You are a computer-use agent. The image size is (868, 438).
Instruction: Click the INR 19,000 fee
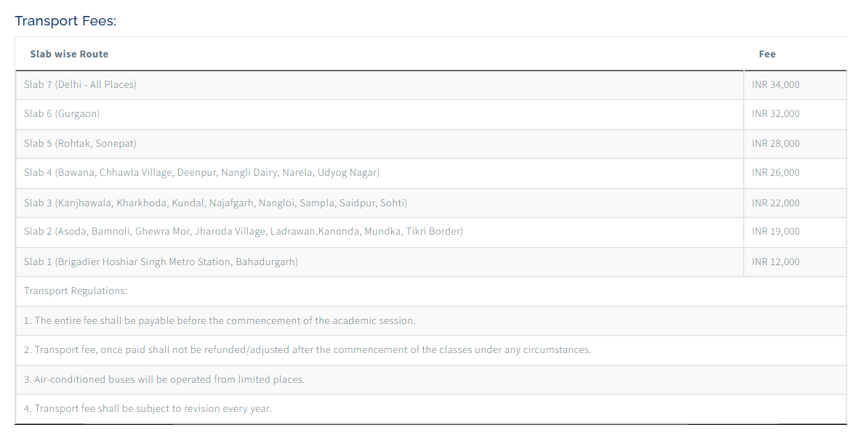point(776,232)
